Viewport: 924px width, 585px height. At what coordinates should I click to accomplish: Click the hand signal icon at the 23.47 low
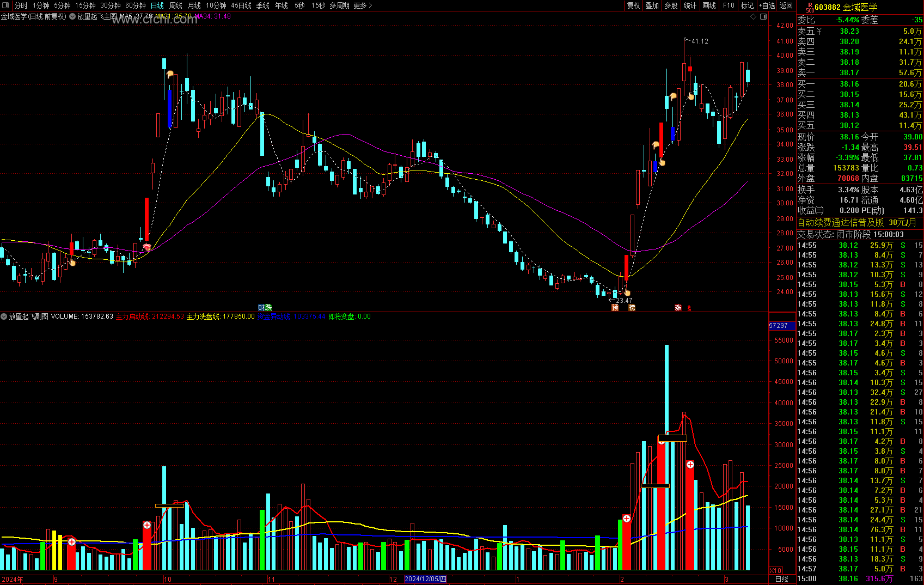(x=627, y=292)
